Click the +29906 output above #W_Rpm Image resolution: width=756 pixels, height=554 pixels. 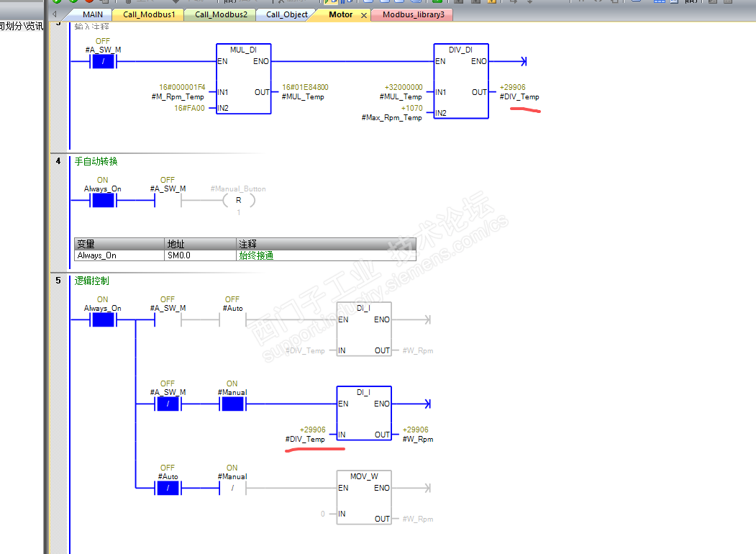click(415, 430)
